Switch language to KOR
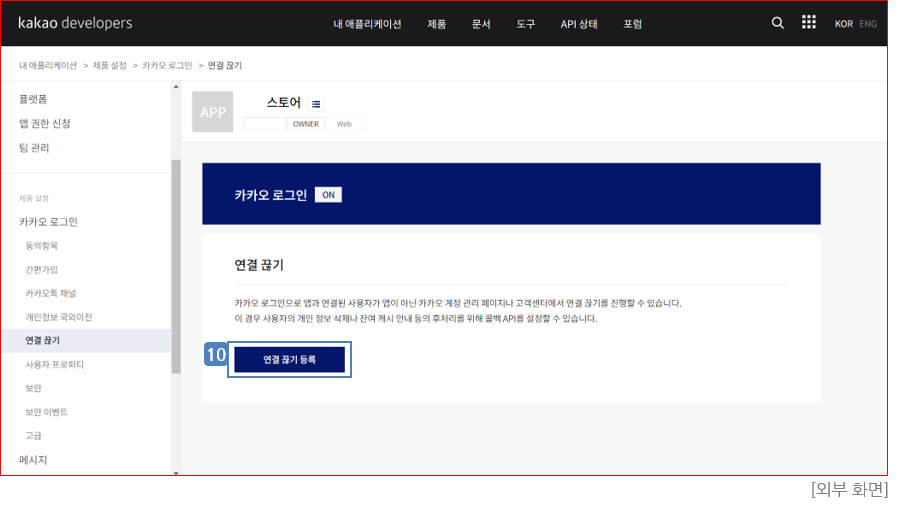The height and width of the screenshot is (509, 904). (x=844, y=24)
